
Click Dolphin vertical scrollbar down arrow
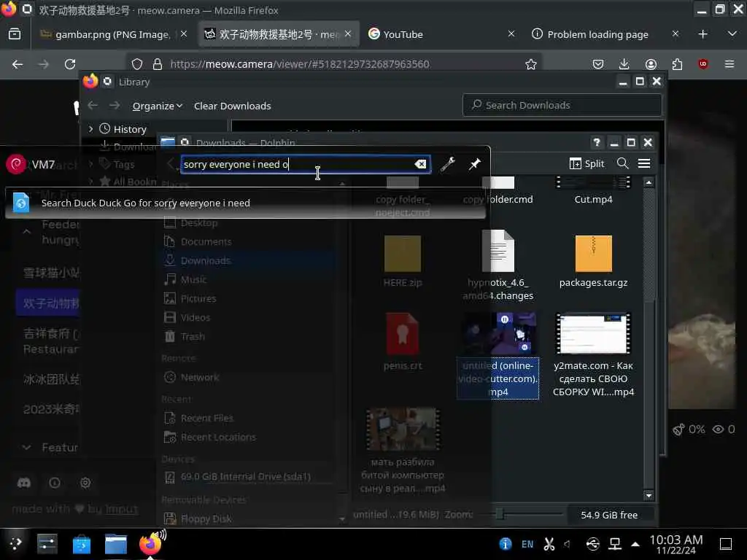649,495
